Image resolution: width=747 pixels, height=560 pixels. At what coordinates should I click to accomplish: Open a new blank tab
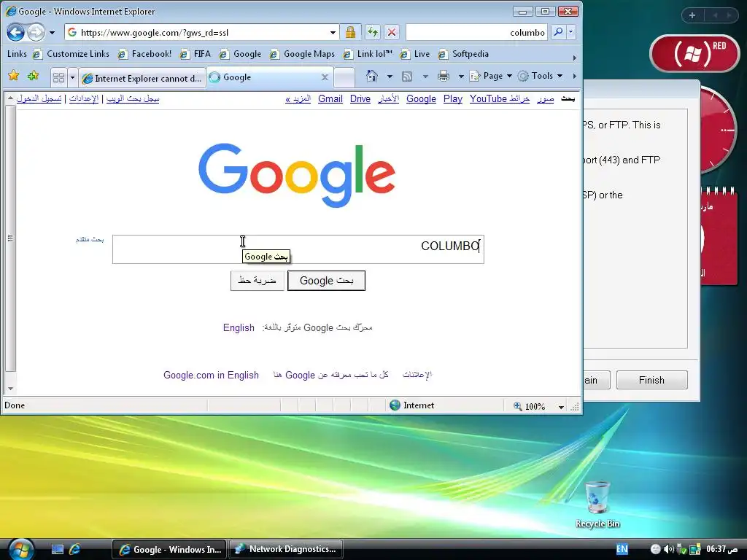[344, 77]
